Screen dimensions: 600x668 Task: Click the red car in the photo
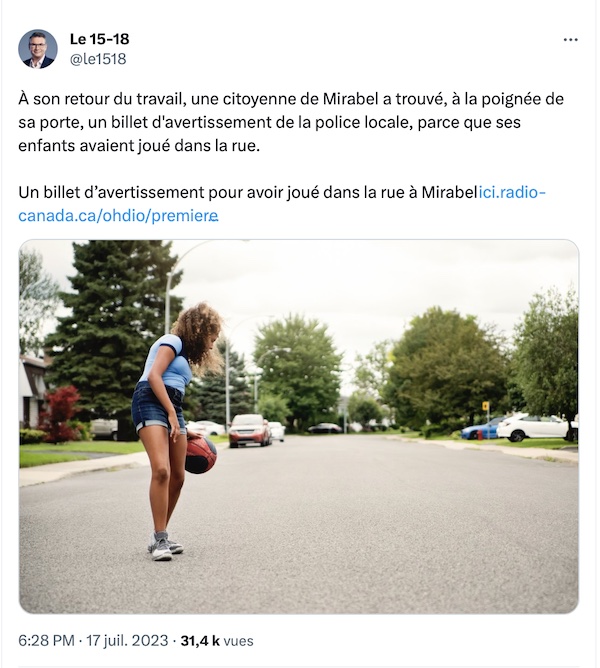250,430
